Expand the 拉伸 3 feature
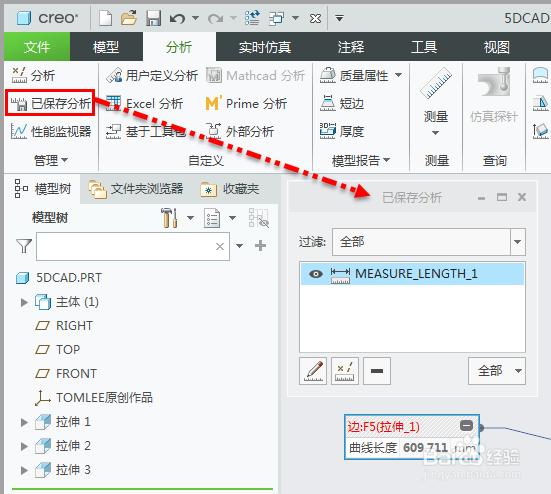Image resolution: width=551 pixels, height=494 pixels. coord(24,470)
